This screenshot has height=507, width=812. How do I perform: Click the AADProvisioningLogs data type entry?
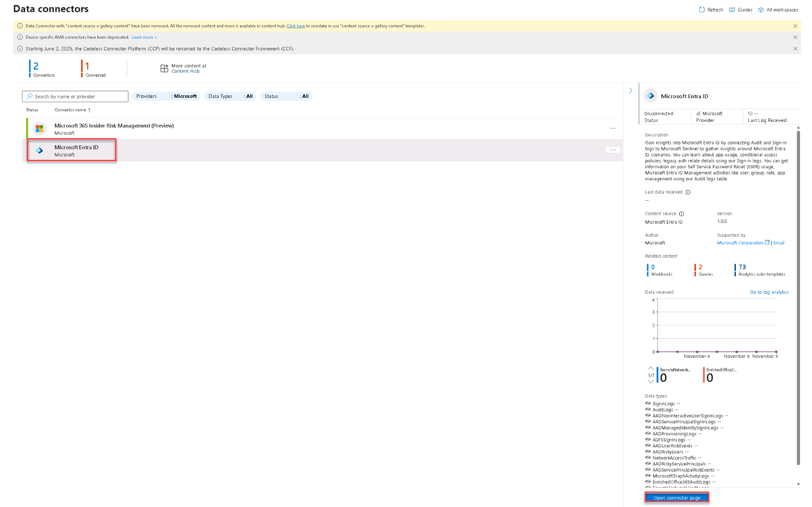pyautogui.click(x=674, y=434)
